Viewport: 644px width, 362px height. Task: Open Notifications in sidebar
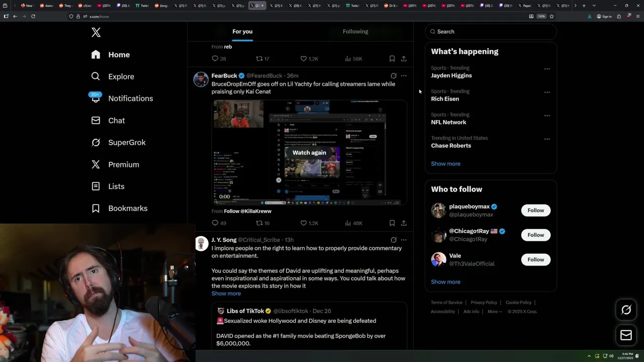[122, 99]
